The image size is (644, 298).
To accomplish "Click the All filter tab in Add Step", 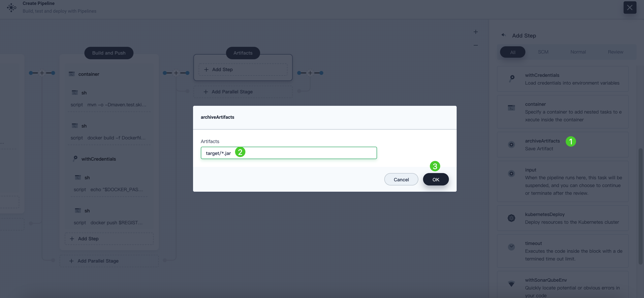I will click(x=512, y=52).
